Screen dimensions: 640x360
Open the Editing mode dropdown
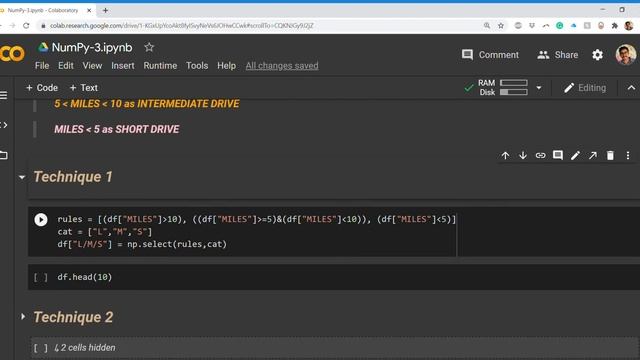tap(585, 88)
